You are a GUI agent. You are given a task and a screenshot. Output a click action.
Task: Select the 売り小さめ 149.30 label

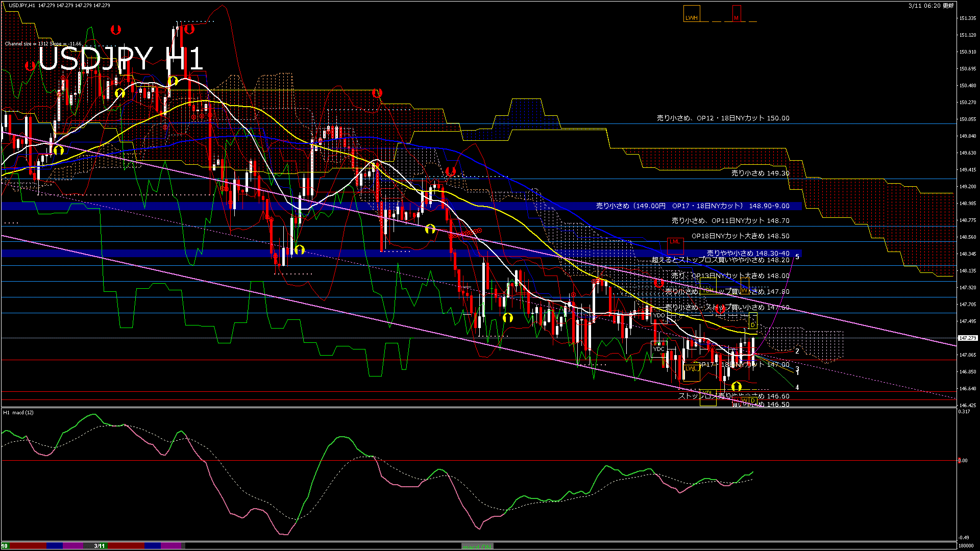pyautogui.click(x=760, y=173)
